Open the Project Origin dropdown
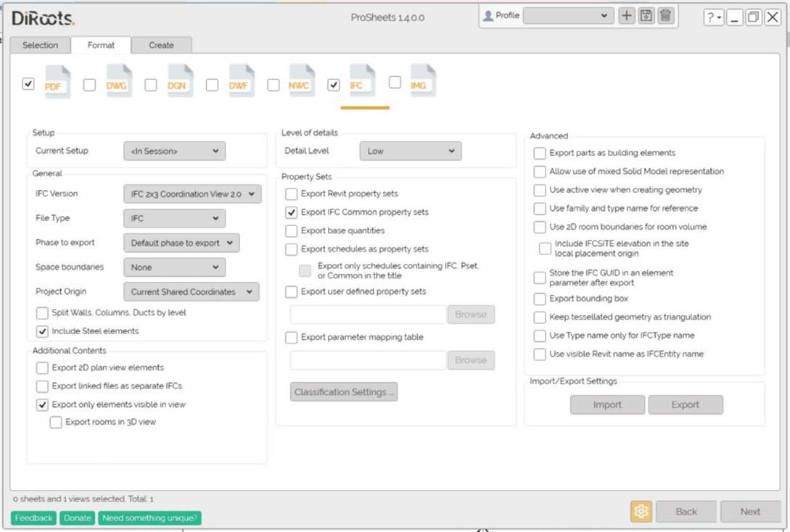 (192, 292)
